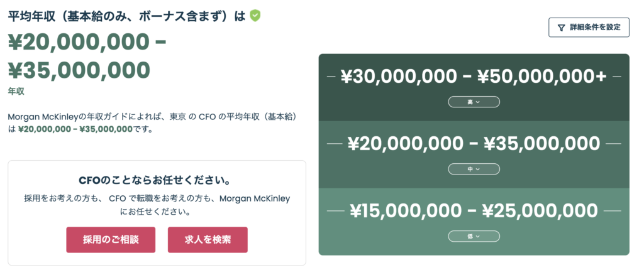Click です at the end of the salary sentence
Image resolution: width=644 pixels, height=275 pixels.
pos(143,129)
